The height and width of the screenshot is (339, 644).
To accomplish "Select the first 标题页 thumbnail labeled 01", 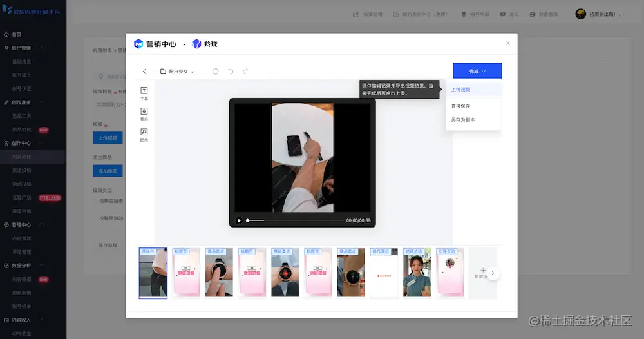I will pos(186,272).
